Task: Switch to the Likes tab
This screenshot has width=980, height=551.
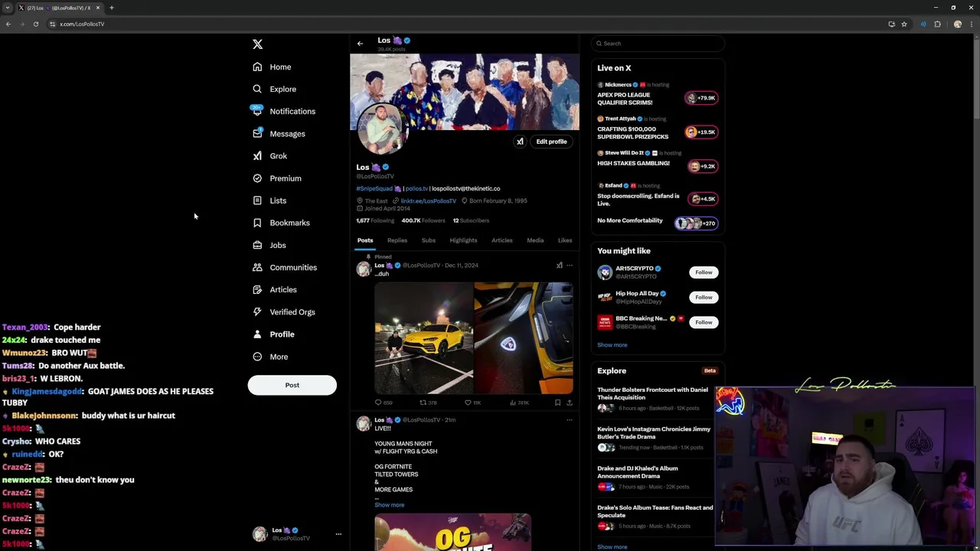Action: [565, 240]
